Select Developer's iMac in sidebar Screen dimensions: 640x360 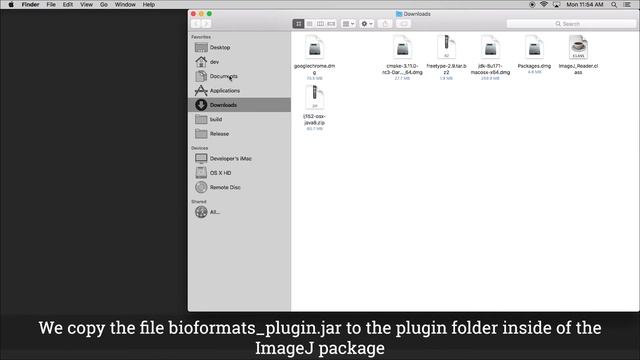[x=239, y=158]
